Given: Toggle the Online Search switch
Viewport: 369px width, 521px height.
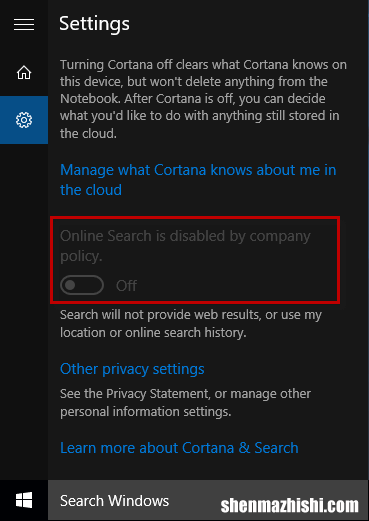Looking at the screenshot, I should tap(82, 285).
